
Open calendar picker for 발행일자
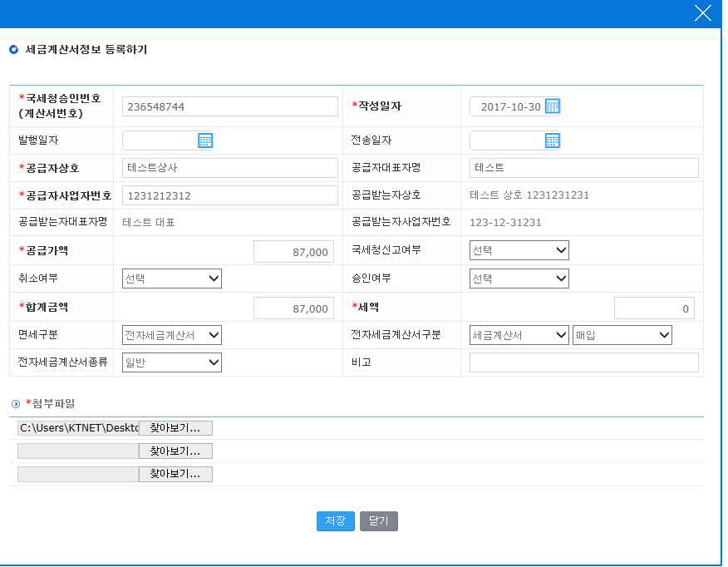pos(205,141)
